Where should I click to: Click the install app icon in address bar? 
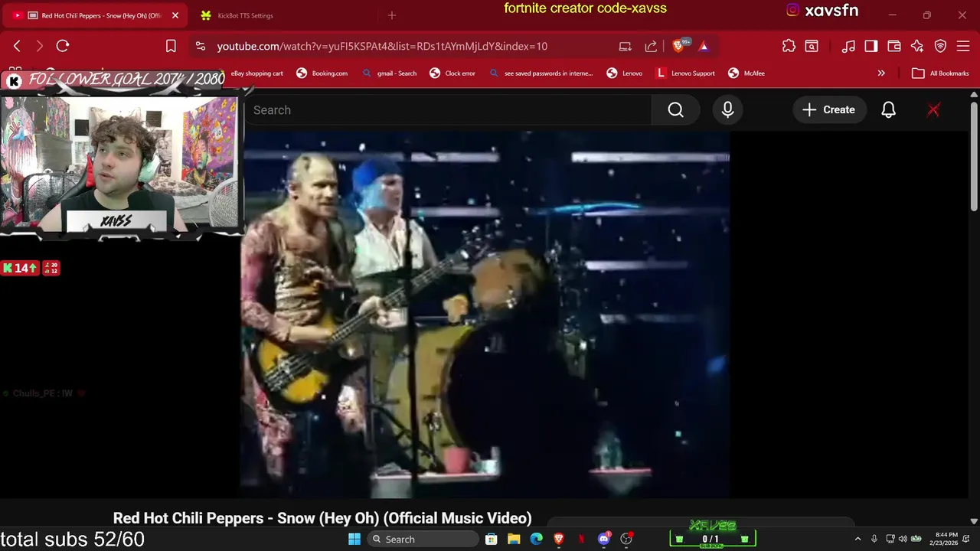coord(626,46)
